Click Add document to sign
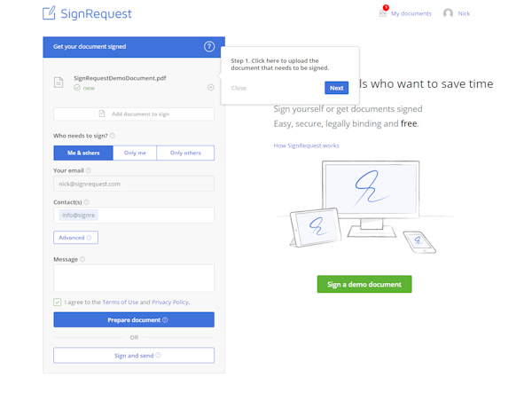532x393 pixels. (x=134, y=114)
